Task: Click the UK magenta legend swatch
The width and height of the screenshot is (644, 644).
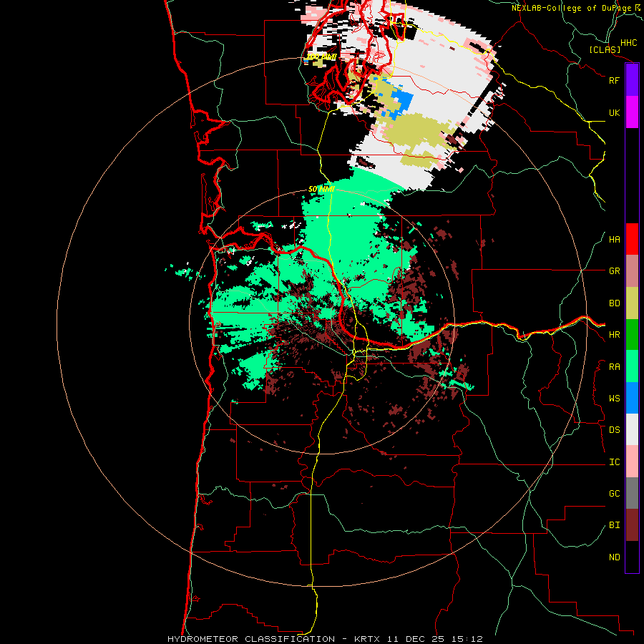Action: [632, 112]
